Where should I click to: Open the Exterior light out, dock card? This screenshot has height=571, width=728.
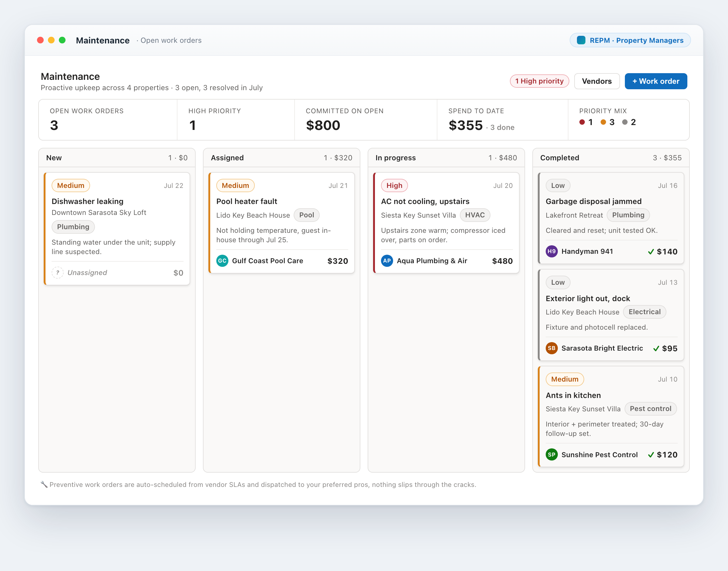[611, 315]
